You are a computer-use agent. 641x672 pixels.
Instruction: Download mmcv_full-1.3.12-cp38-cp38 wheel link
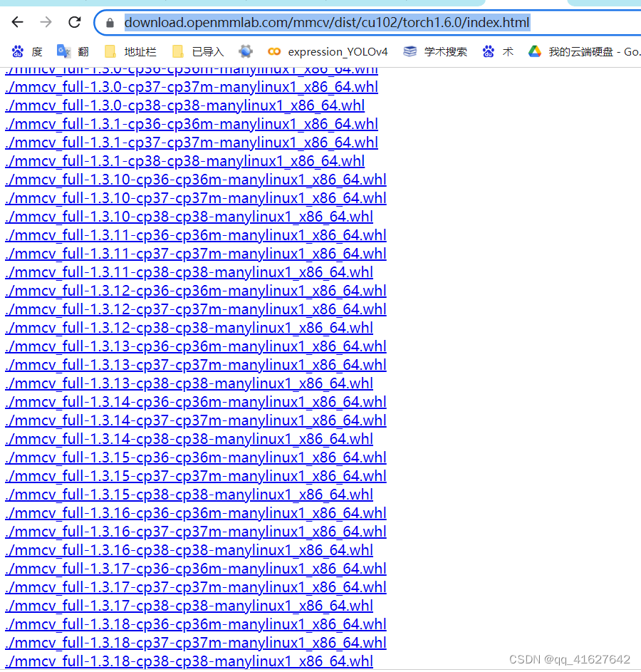point(189,328)
